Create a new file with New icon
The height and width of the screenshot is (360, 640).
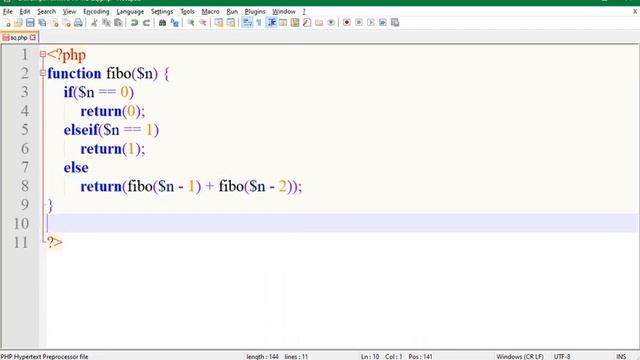7,23
